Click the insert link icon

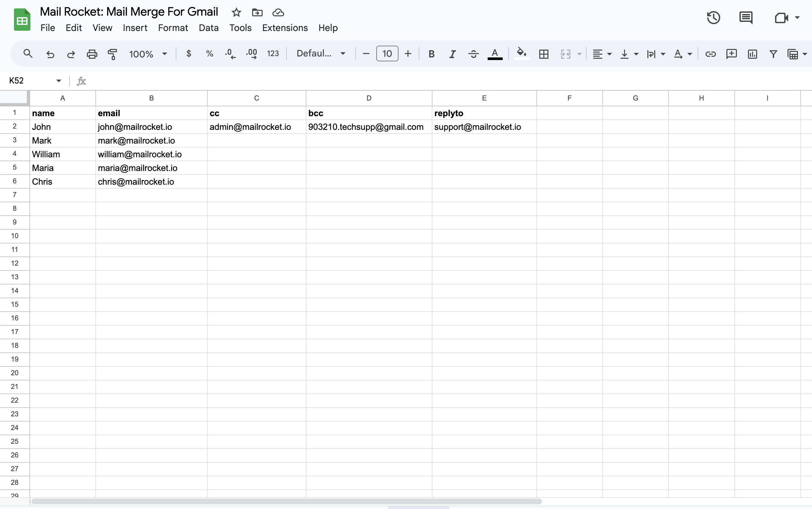point(710,54)
